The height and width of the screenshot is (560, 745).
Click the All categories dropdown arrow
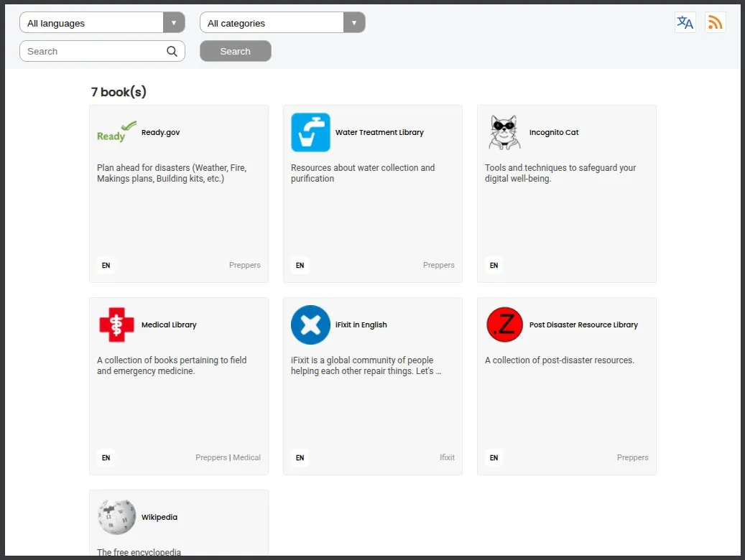(354, 22)
